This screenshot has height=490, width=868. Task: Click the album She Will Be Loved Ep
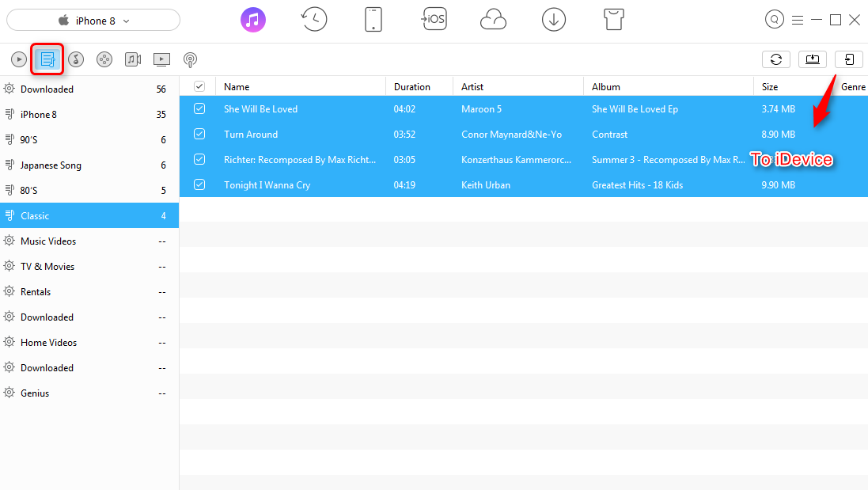pos(635,109)
